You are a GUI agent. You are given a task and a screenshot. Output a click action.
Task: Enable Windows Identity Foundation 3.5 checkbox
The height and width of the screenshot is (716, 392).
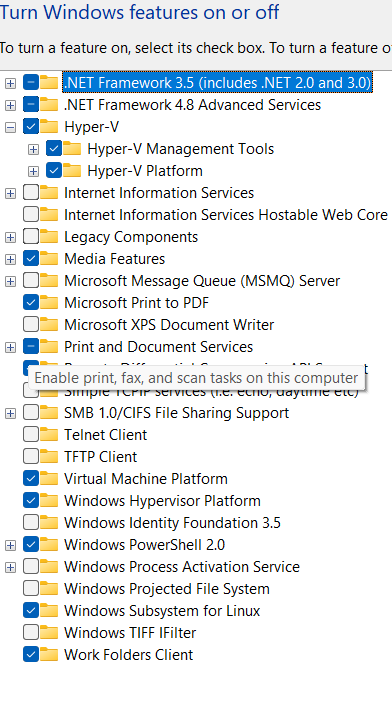click(31, 523)
